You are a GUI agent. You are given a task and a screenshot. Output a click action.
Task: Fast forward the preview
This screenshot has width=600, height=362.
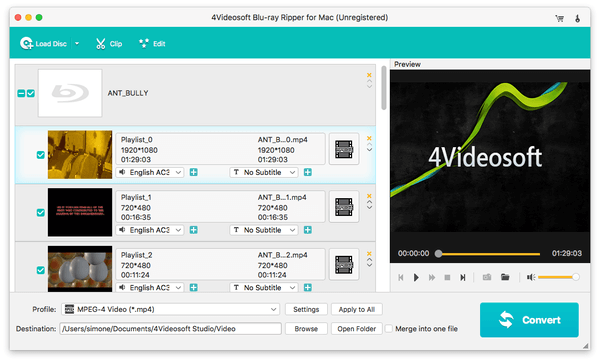point(432,277)
